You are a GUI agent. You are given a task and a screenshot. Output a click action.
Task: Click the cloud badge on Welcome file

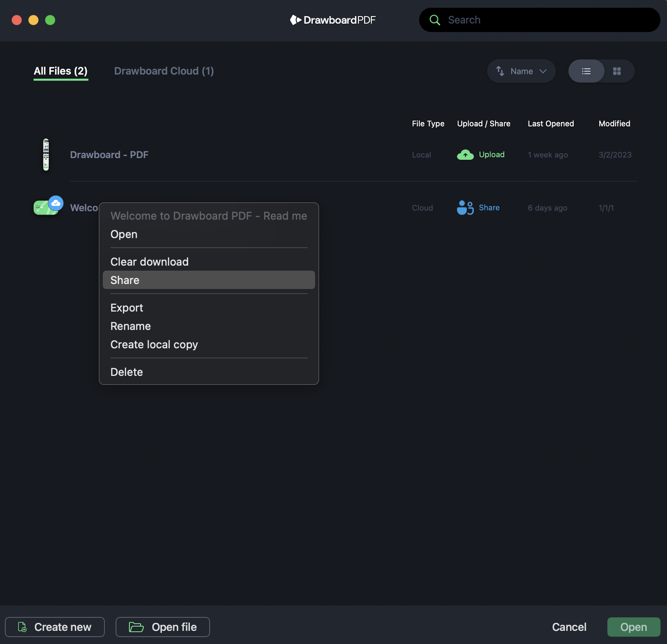56,203
